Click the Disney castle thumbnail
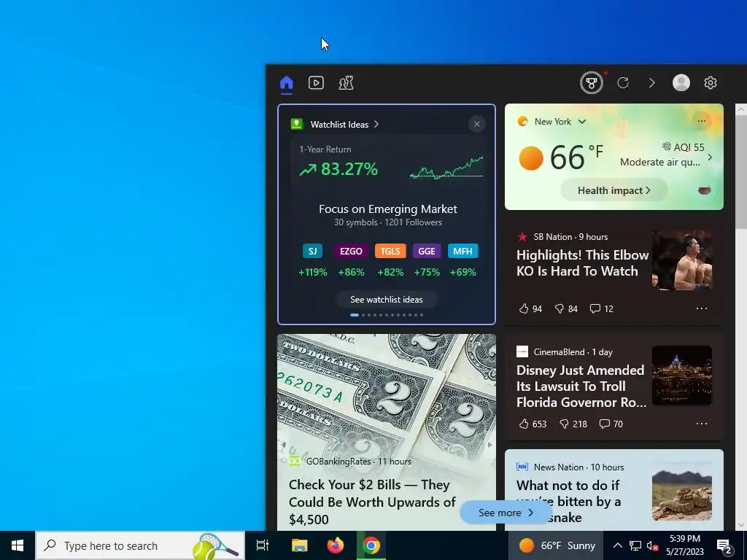This screenshot has height=560, width=747. (x=682, y=376)
